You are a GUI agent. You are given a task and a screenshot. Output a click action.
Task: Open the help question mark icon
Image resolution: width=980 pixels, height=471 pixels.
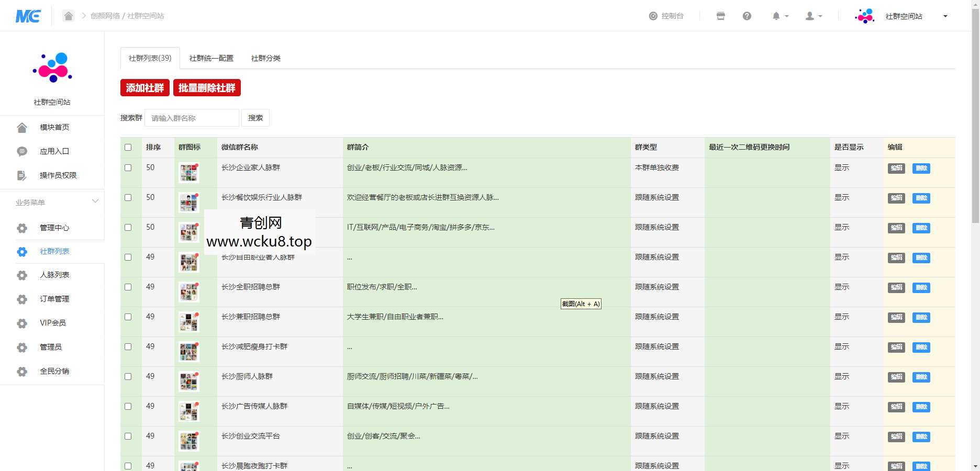point(747,16)
